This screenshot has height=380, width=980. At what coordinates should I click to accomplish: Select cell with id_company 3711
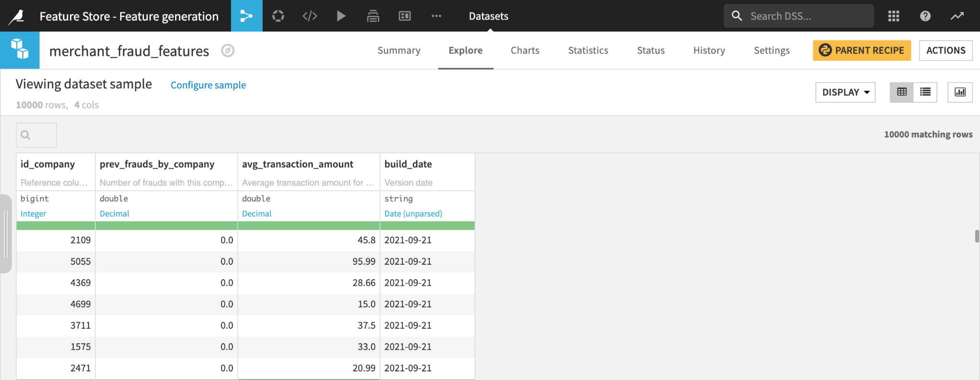coord(56,326)
